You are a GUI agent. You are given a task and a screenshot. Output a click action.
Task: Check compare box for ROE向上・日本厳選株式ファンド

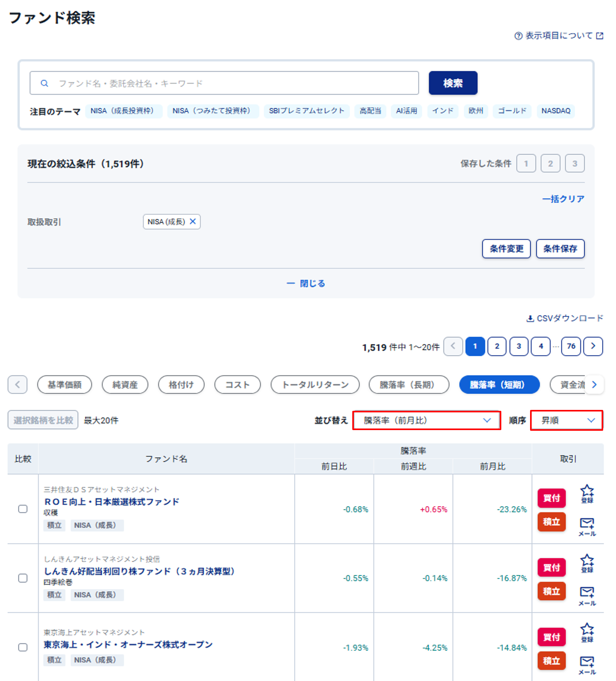click(x=23, y=509)
